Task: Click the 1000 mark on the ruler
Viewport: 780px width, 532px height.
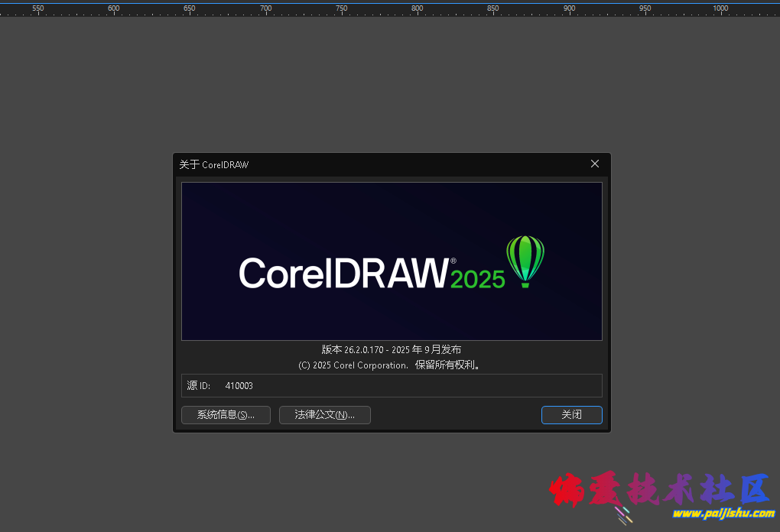Action: click(720, 8)
